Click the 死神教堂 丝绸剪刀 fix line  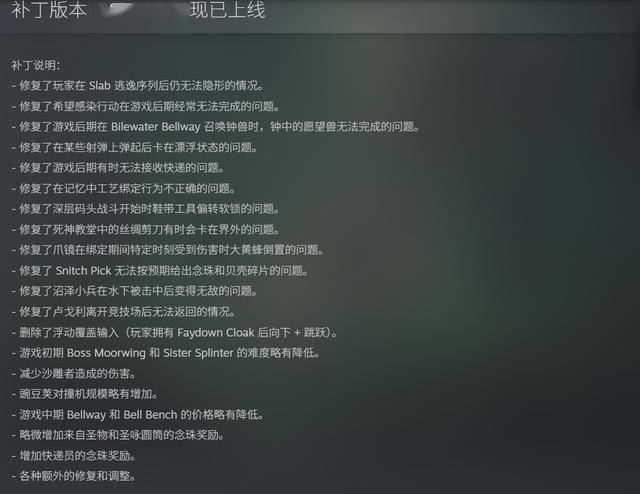tap(146, 229)
